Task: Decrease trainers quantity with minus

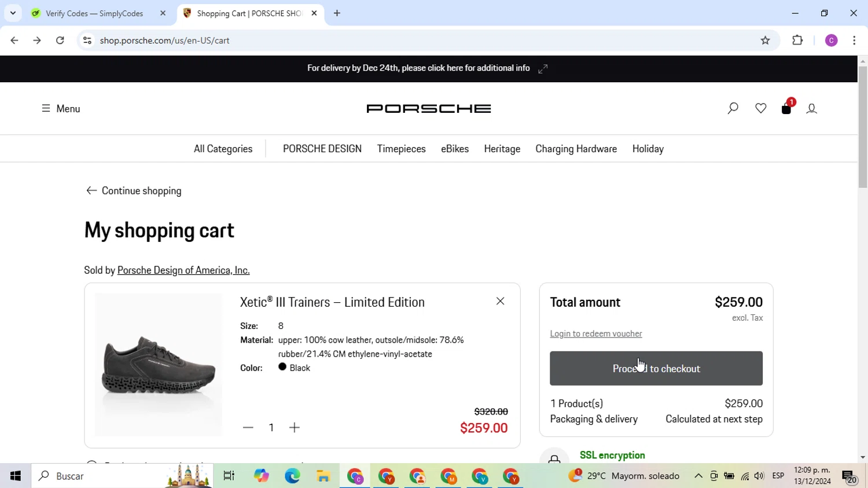Action: [248, 428]
